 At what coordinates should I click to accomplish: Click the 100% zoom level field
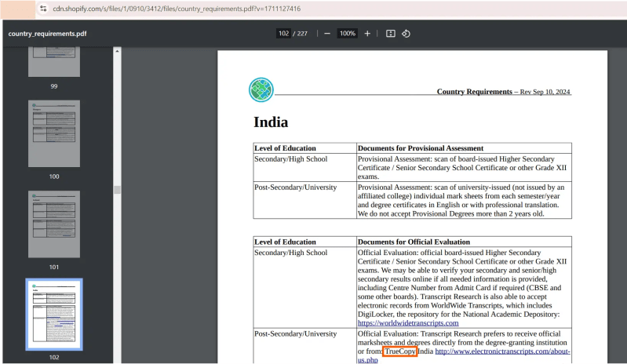point(347,34)
